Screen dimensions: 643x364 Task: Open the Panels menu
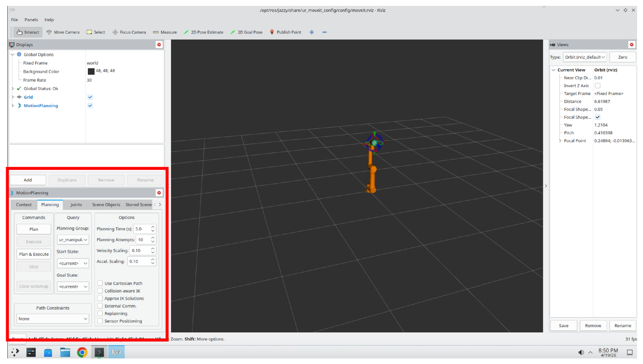(x=31, y=20)
